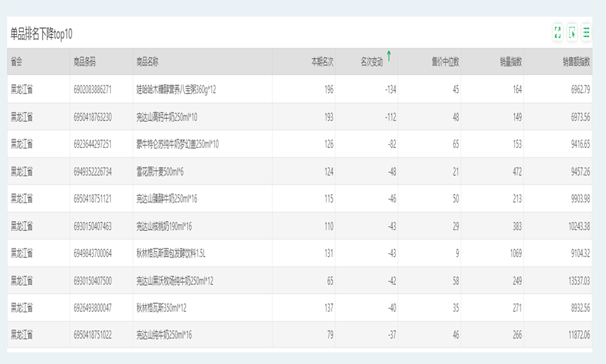Select barcode 6926493800047
The image size is (606, 364).
click(92, 308)
